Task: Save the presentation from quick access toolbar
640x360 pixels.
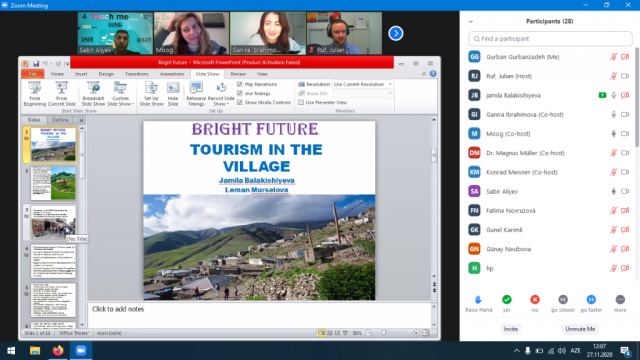Action: tap(36, 63)
